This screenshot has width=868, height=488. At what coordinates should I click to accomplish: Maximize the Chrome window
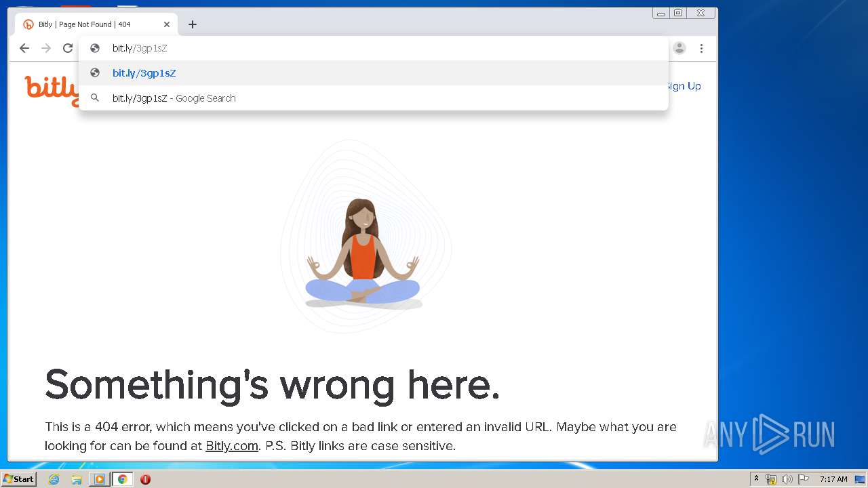coord(678,13)
